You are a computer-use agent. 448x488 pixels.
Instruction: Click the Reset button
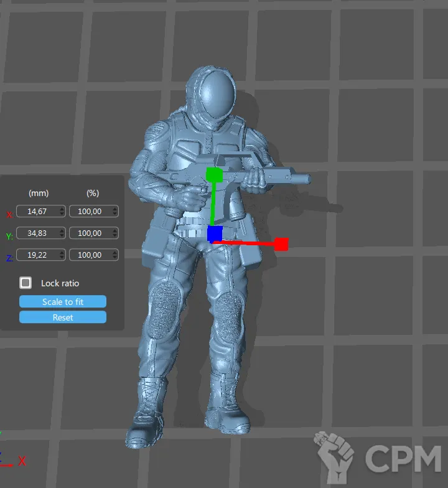63,317
